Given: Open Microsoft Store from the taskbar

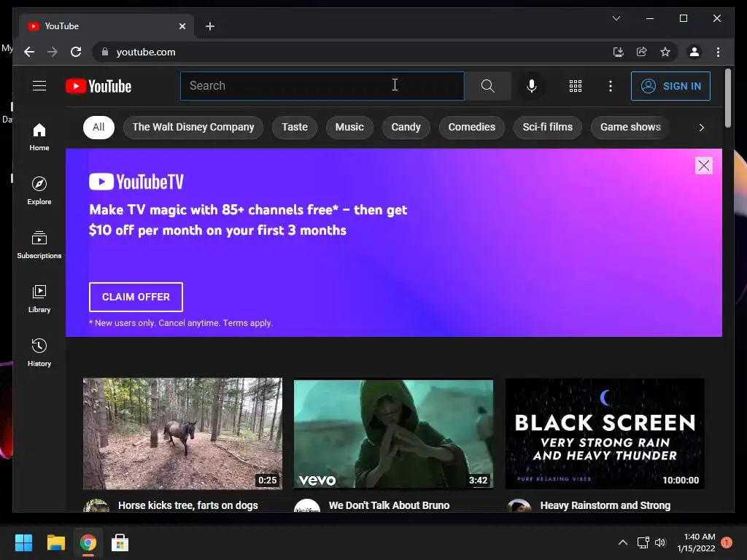Looking at the screenshot, I should pos(120,542).
